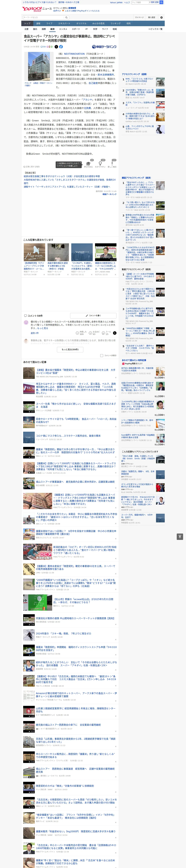
Task: Share the article on Facebook
Action: click(61, 47)
